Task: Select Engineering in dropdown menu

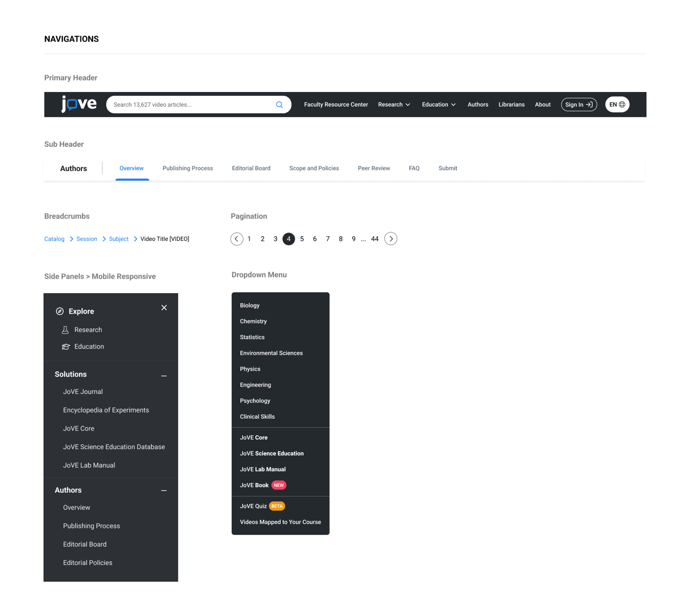Action: point(255,385)
